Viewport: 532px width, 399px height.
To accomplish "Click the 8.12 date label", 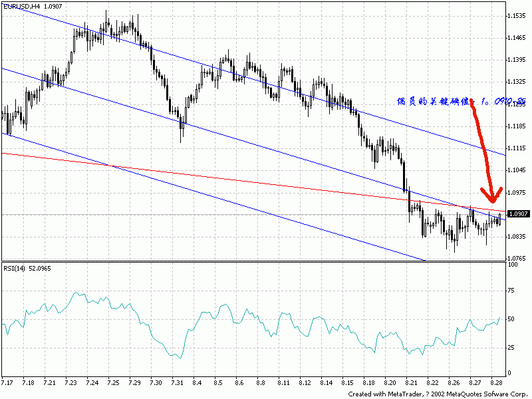I will (x=305, y=383).
